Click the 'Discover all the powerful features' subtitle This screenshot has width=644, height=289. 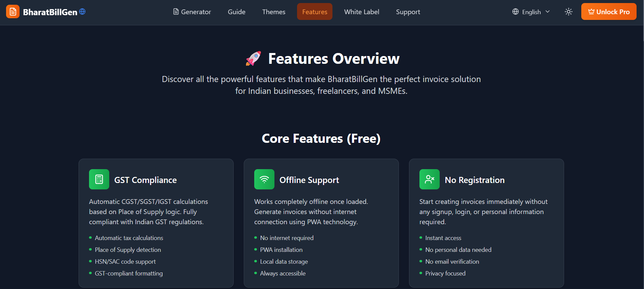(x=321, y=85)
